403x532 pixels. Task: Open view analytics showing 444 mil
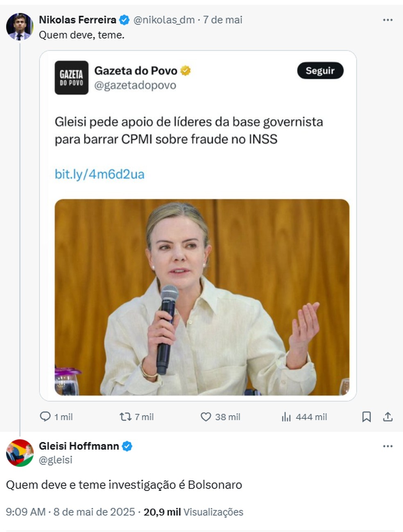point(285,417)
